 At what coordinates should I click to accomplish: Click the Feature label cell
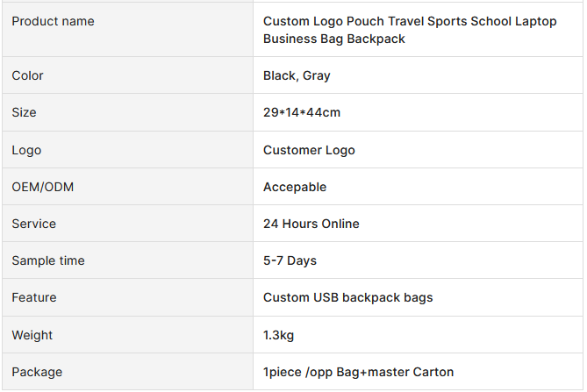127,297
